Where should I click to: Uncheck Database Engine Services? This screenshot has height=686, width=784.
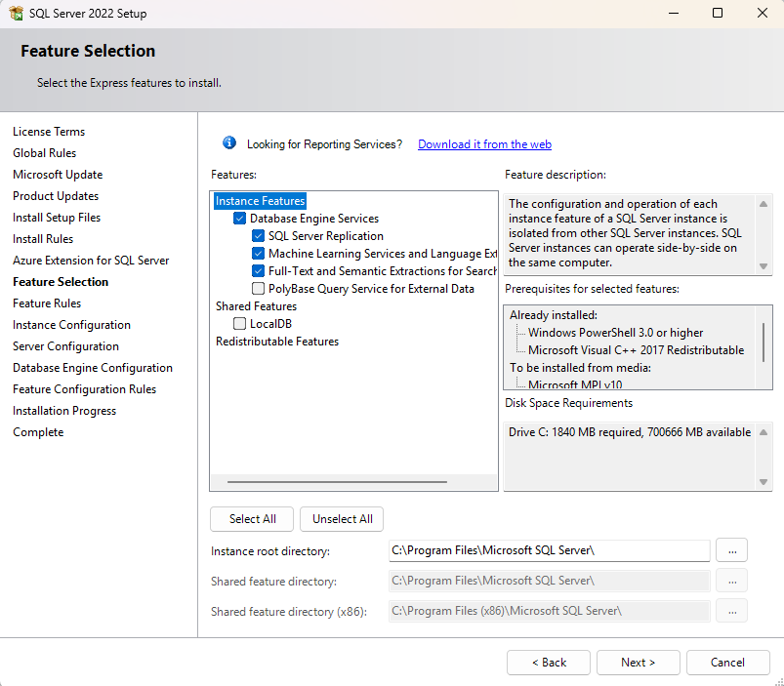click(240, 219)
